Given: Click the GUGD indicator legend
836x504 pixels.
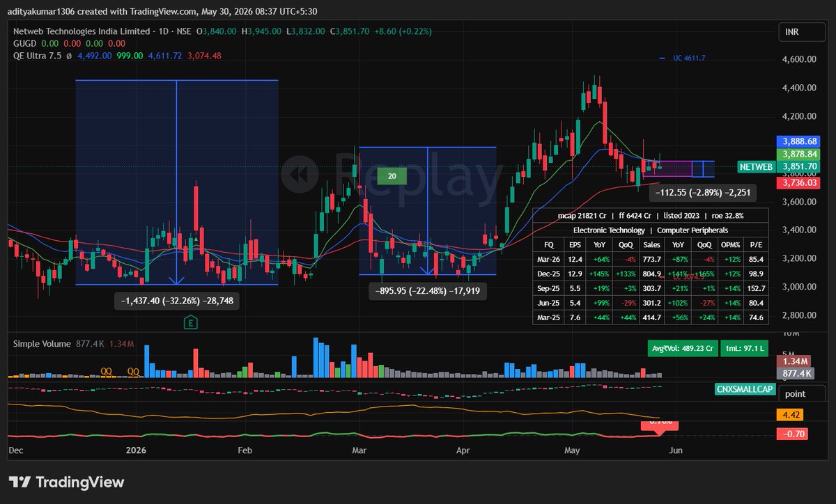Looking at the screenshot, I should pos(25,43).
